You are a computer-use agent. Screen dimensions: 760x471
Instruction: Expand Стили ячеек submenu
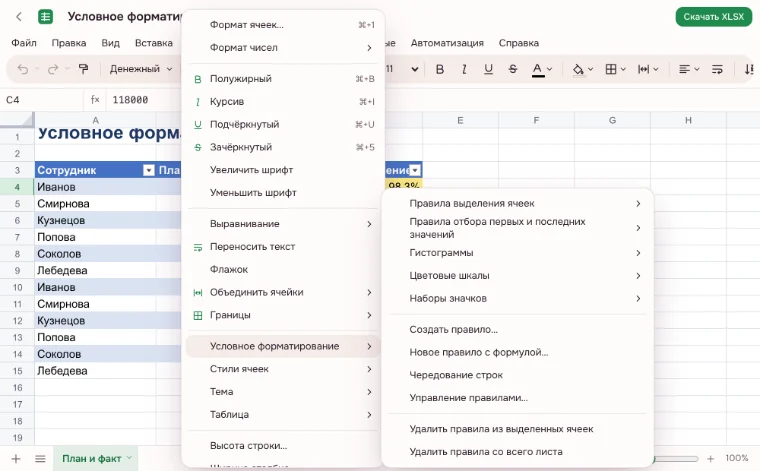283,369
